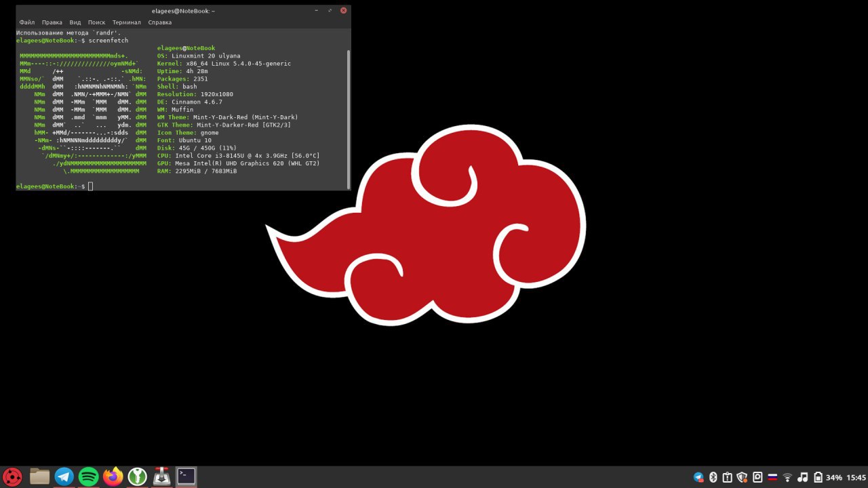The image size is (868, 488).
Task: Click the 'OS: Linuxmint 20 ulyana' line
Action: pyautogui.click(x=199, y=56)
